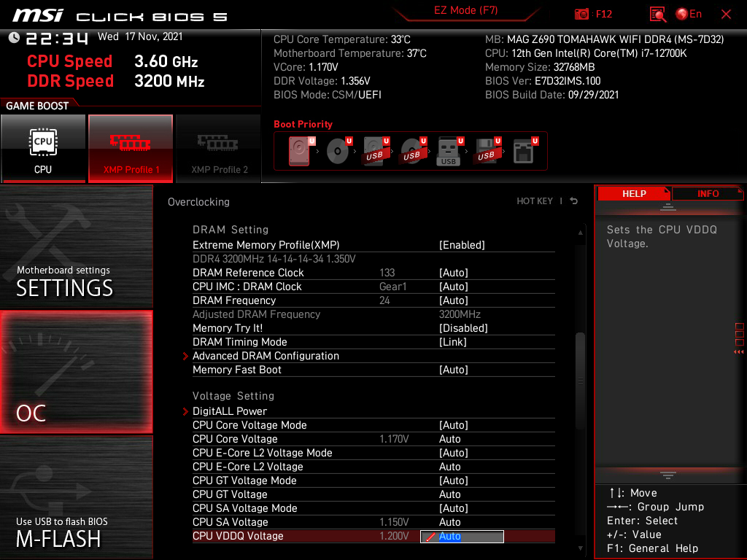The width and height of the screenshot is (747, 560).
Task: Click the Overclocking page title
Action: (198, 202)
